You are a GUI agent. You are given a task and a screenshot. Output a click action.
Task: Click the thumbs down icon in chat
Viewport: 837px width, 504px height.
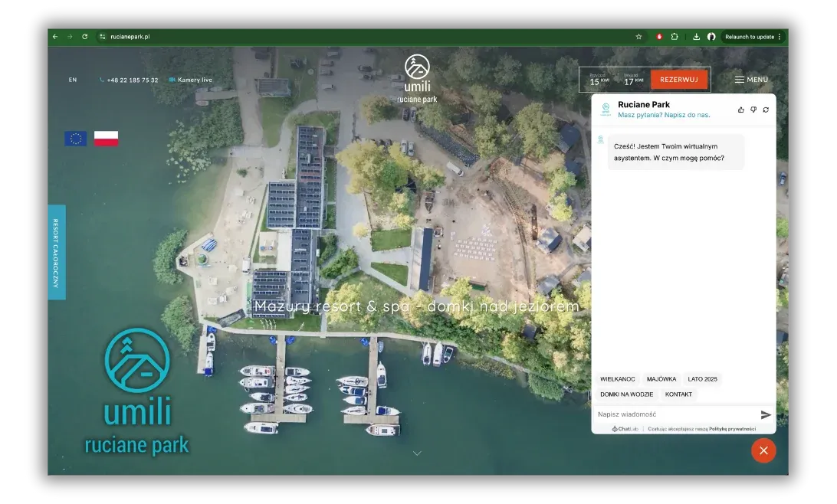tap(753, 110)
